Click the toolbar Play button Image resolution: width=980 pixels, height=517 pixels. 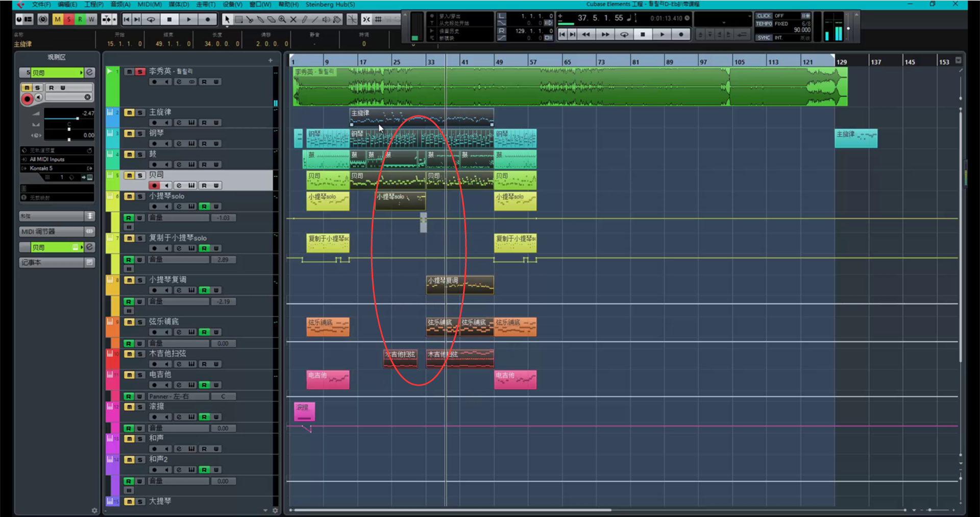(x=188, y=19)
